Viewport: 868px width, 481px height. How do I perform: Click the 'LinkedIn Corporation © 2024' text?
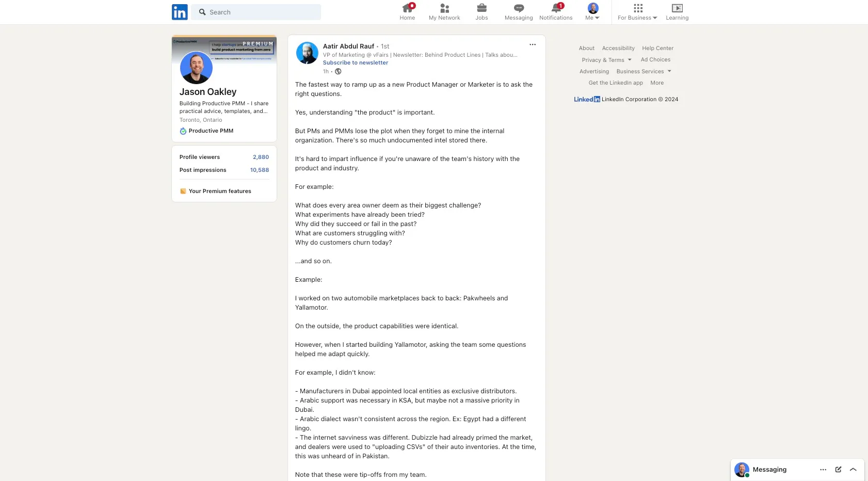pyautogui.click(x=640, y=99)
